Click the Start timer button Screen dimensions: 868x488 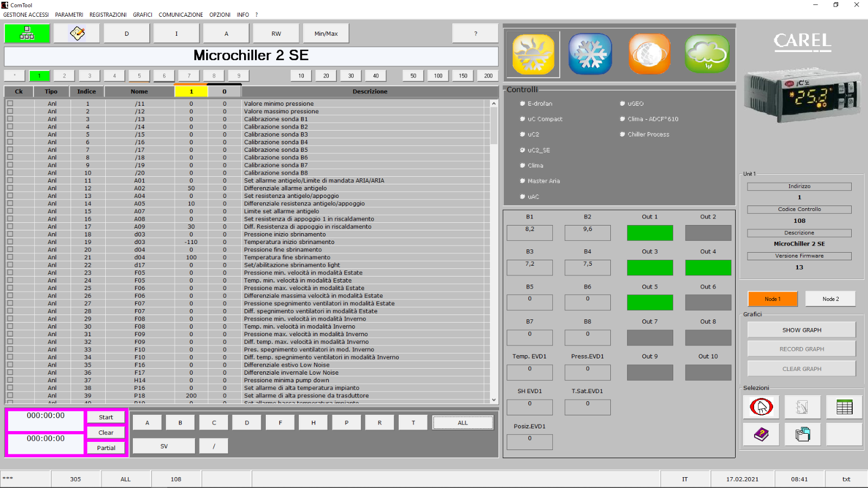106,417
